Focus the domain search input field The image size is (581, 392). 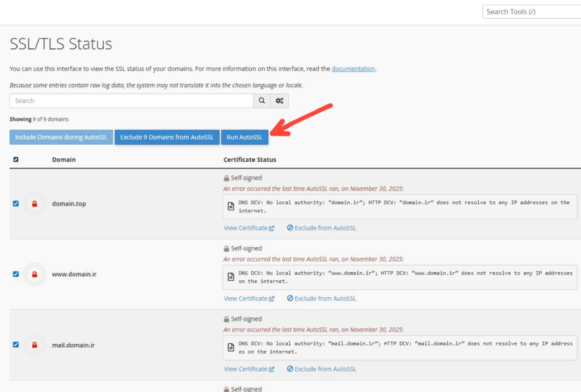[131, 101]
